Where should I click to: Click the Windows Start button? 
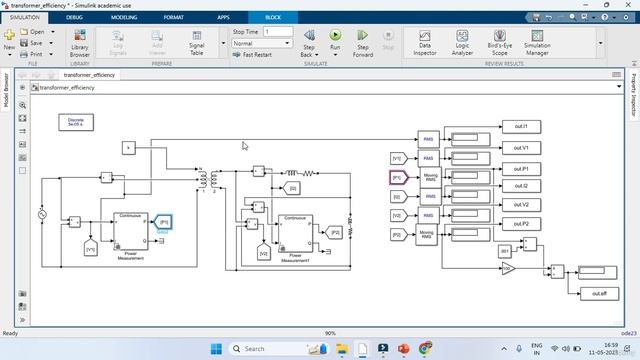pos(216,349)
